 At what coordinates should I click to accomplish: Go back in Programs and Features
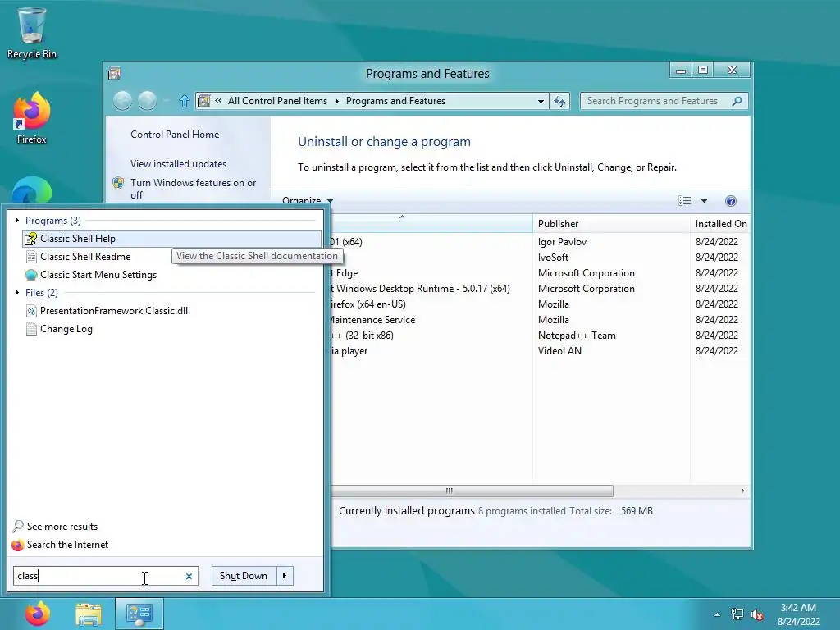(x=123, y=101)
